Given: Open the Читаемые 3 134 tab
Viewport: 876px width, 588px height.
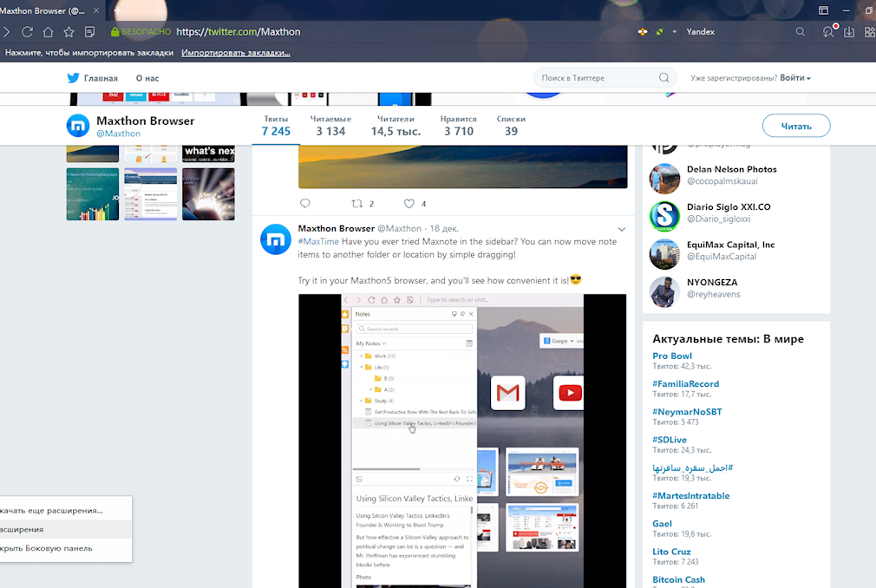Looking at the screenshot, I should 330,127.
